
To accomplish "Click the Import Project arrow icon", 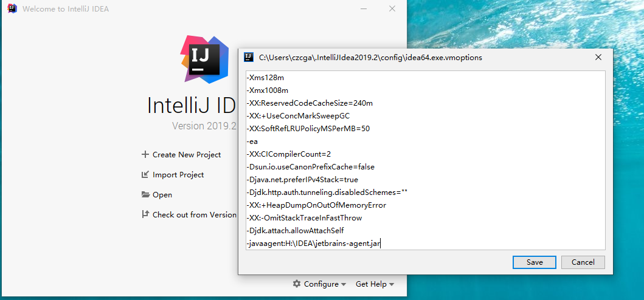I will [145, 174].
